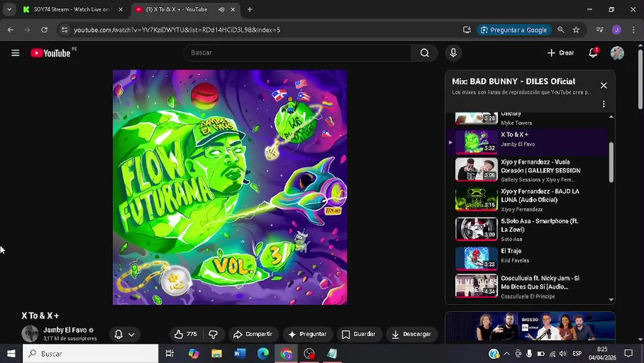The height and width of the screenshot is (363, 644).
Task: Click the Flow Futurama video player
Action: [230, 188]
